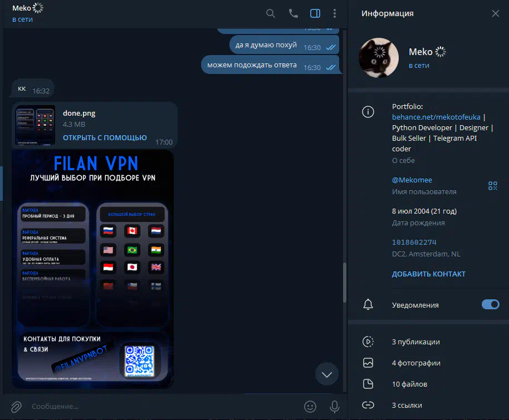Click the Meko name in chat header
Viewport: 509px width, 420px height.
click(22, 8)
